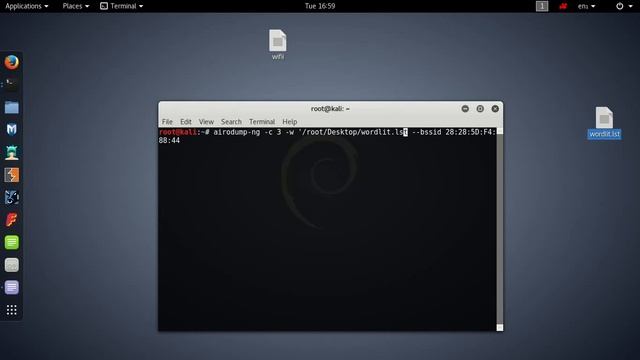Viewport: 640px width, 360px height.
Task: Open the terminal Help menu
Action: click(290, 122)
